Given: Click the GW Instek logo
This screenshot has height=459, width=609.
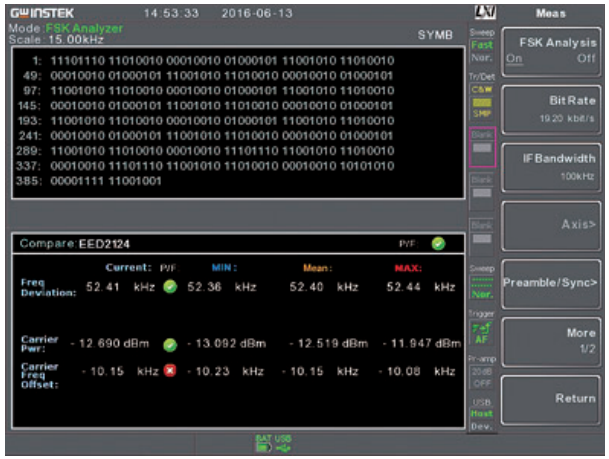Looking at the screenshot, I should click(x=42, y=13).
